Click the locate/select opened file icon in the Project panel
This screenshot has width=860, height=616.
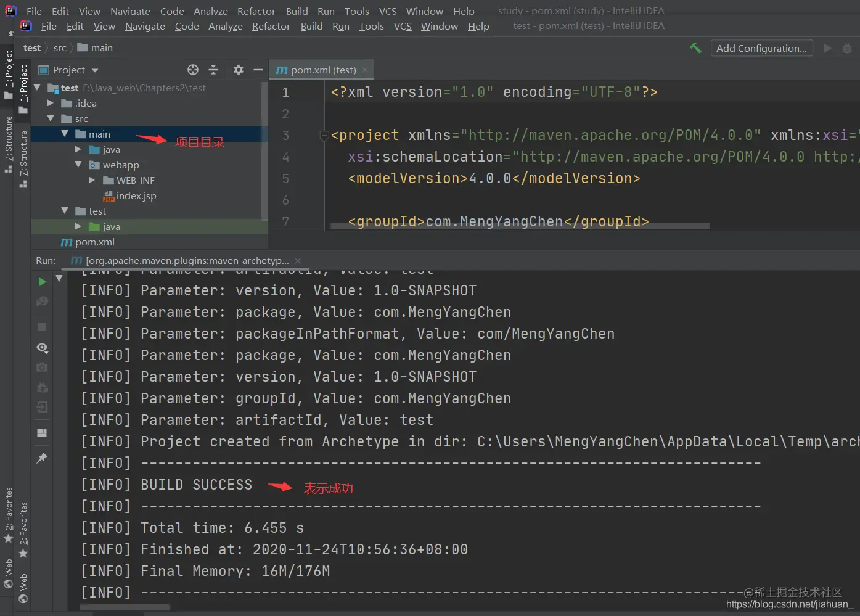pos(193,70)
